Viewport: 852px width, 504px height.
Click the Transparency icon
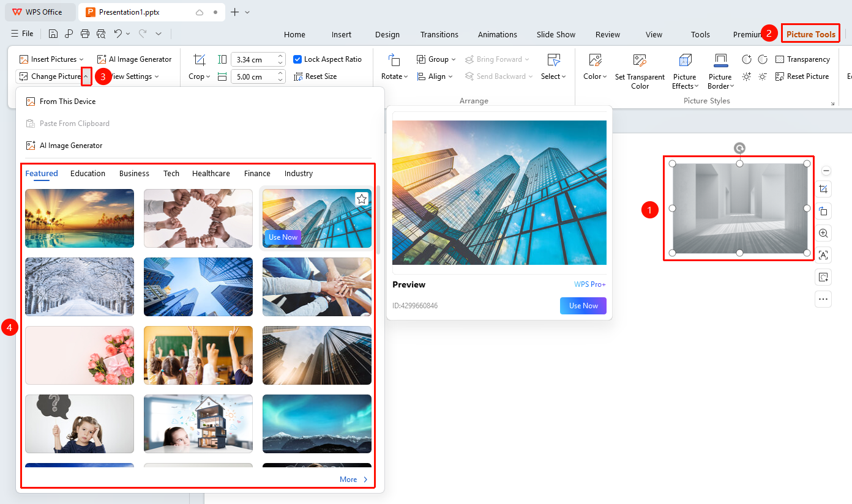780,59
